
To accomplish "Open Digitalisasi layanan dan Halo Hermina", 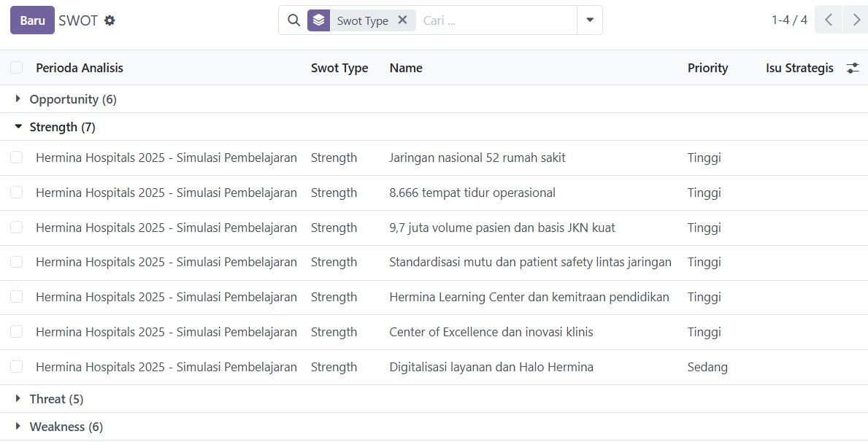I will click(x=491, y=367).
